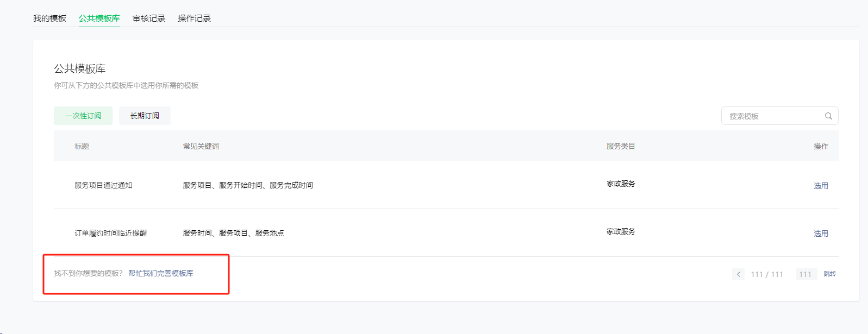
Task: Select the 服务项目通过通知 template row title
Action: click(x=103, y=185)
